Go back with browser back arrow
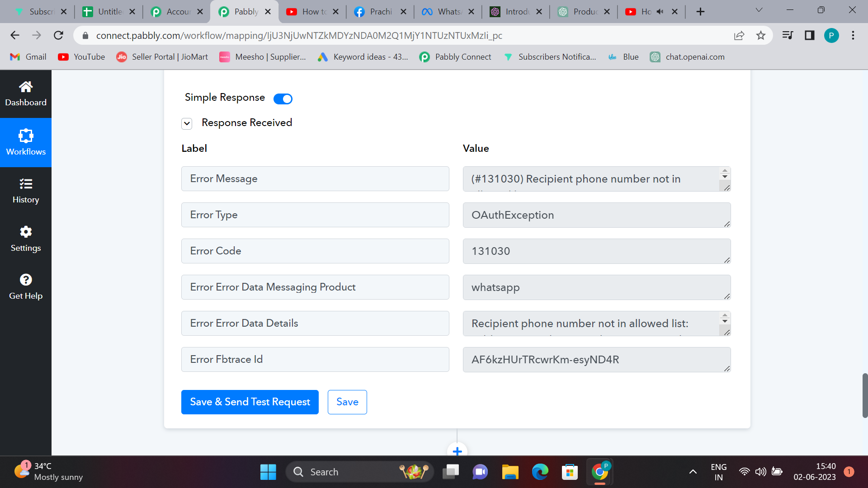868x488 pixels. [x=15, y=35]
